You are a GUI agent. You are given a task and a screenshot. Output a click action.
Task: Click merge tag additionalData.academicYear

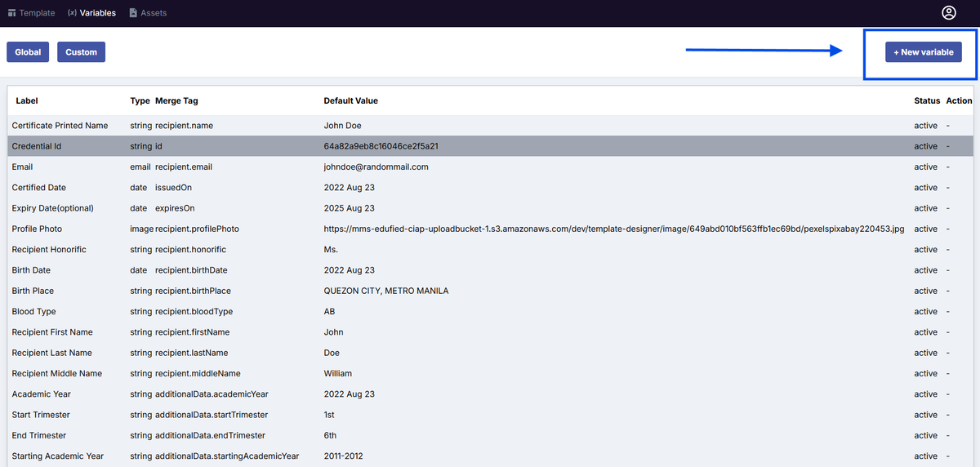point(212,394)
